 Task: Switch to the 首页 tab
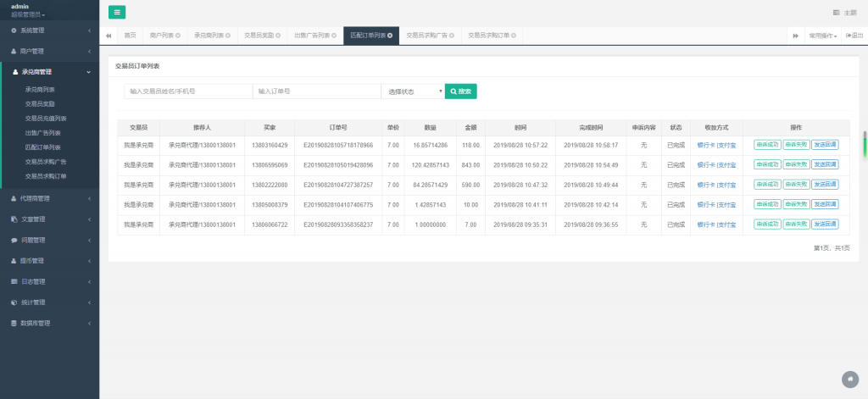(130, 36)
